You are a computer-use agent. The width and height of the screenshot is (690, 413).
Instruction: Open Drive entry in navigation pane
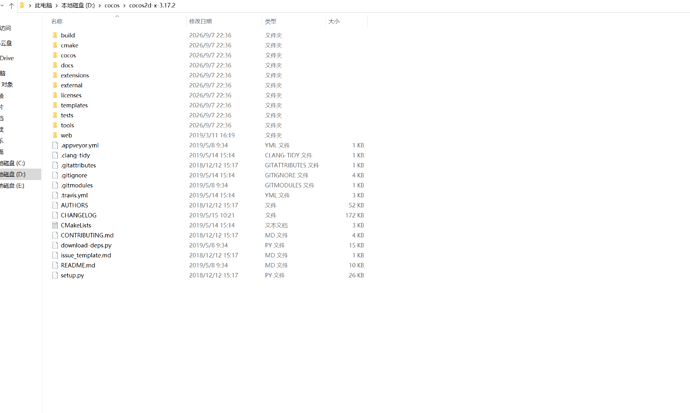7,58
